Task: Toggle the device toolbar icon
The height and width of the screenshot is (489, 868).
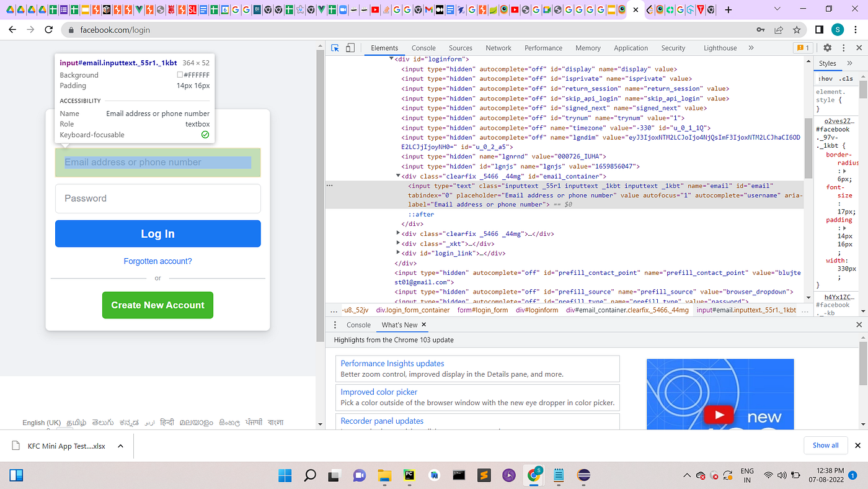Action: (350, 47)
